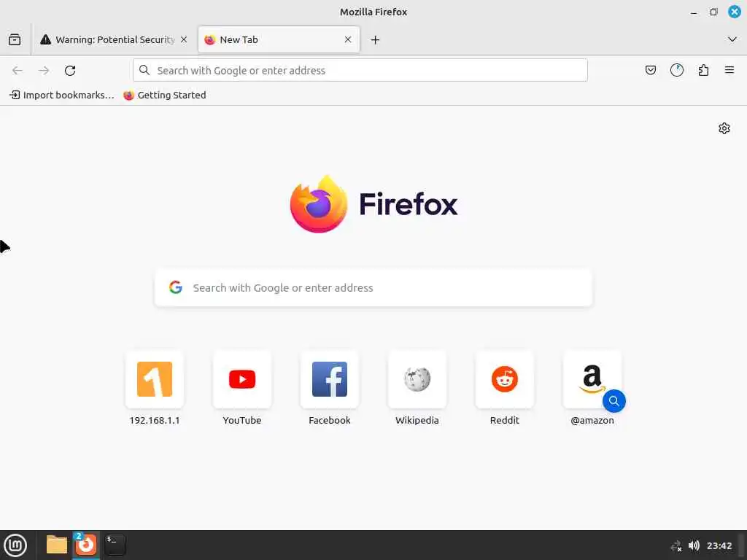Screen dimensions: 747x560
Task: Maximize the Mozilla Firefox window
Action: tap(713, 12)
